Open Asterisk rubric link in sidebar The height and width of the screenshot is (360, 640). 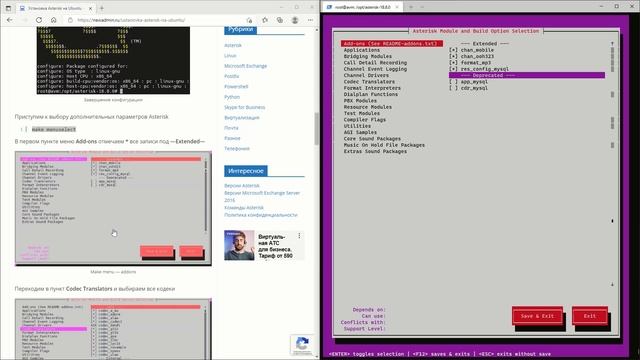[x=233, y=45]
